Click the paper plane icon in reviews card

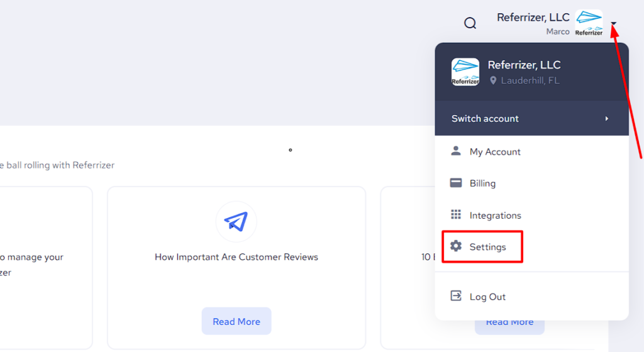236,221
